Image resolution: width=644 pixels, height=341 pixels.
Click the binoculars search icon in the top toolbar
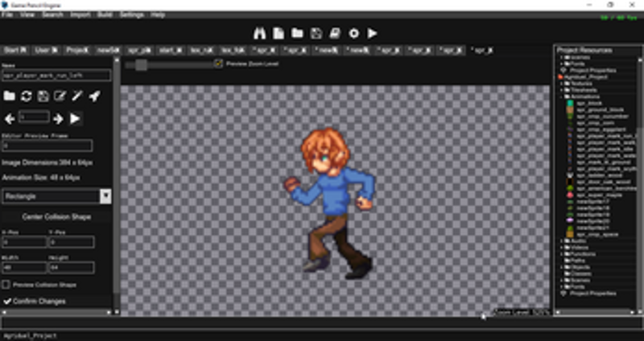(x=259, y=33)
